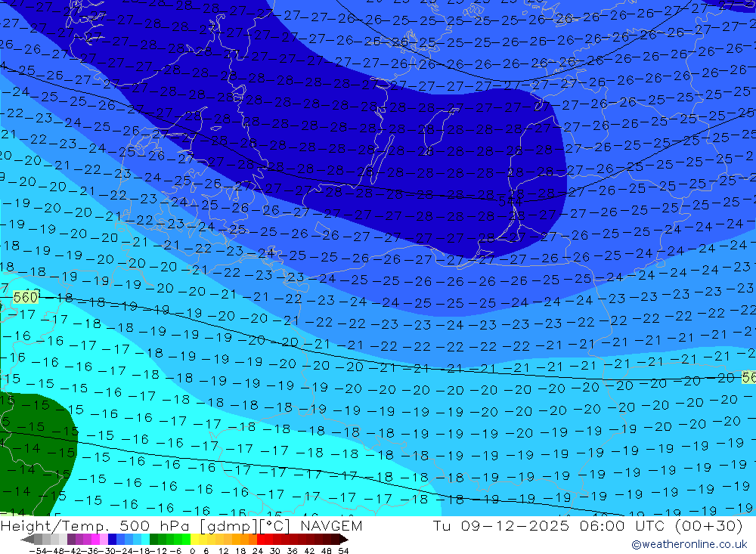Click the "[°C]" unit label
This screenshot has width=756, height=554.
pos(275,526)
